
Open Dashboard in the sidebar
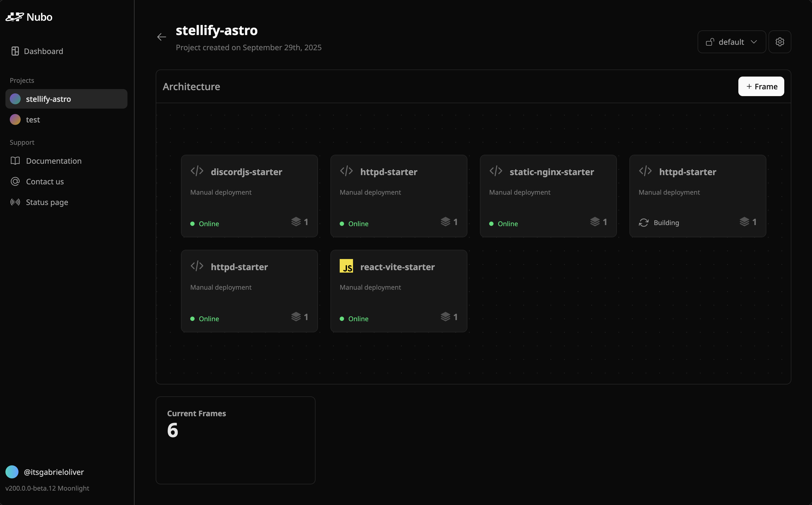(43, 51)
